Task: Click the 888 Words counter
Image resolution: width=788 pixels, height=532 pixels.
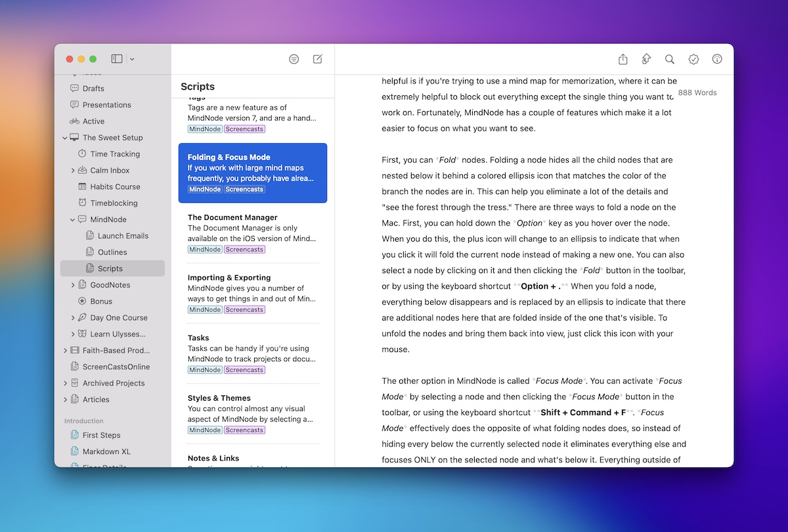Action: pyautogui.click(x=697, y=93)
